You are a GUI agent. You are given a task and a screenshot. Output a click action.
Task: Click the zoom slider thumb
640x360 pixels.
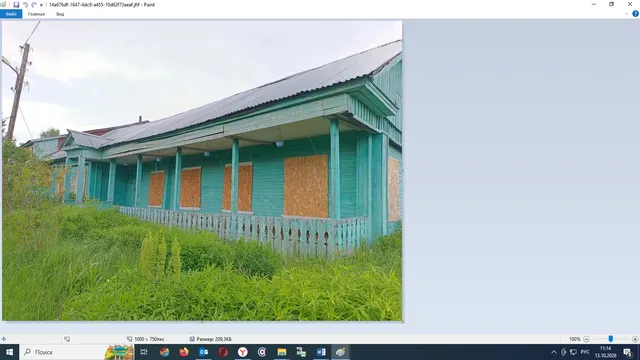pyautogui.click(x=611, y=339)
